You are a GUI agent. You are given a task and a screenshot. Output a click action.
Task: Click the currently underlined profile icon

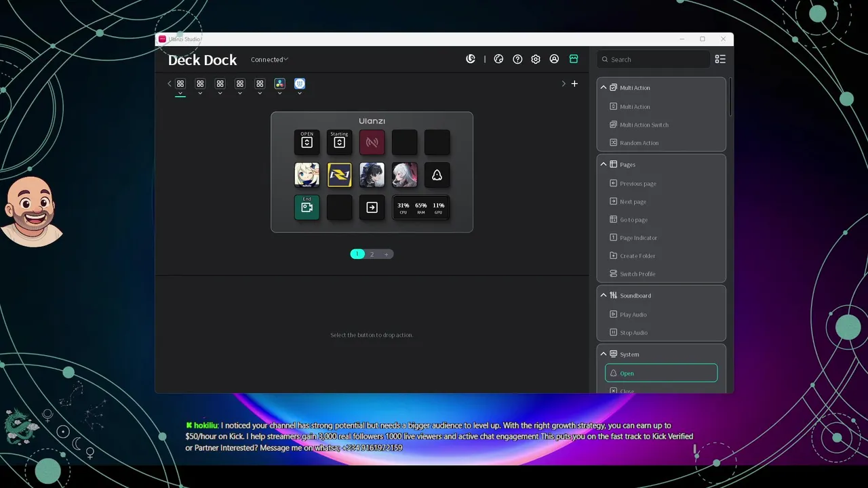tap(180, 83)
